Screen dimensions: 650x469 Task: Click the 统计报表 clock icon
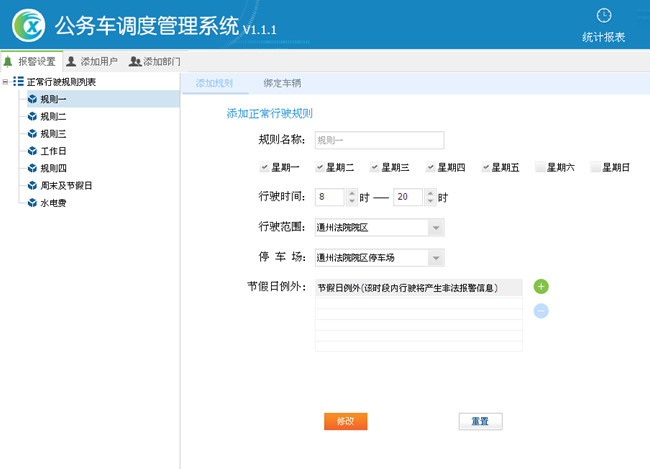(603, 15)
